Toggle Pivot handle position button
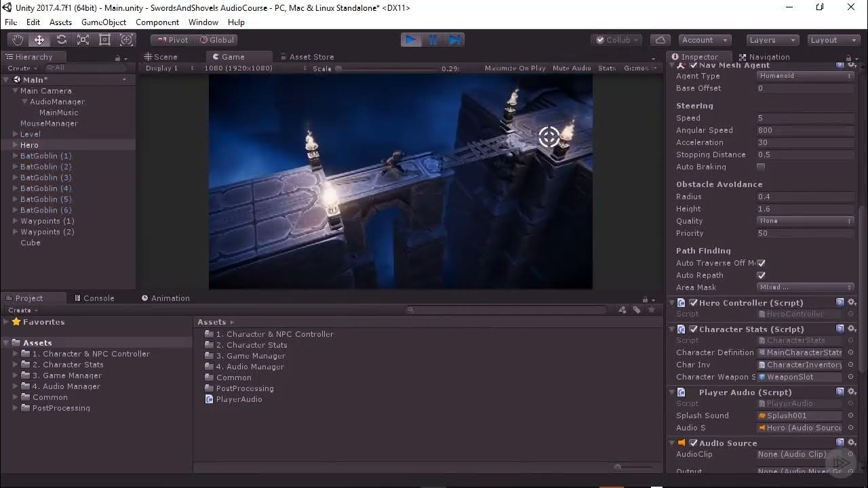The image size is (868, 488). [x=173, y=40]
